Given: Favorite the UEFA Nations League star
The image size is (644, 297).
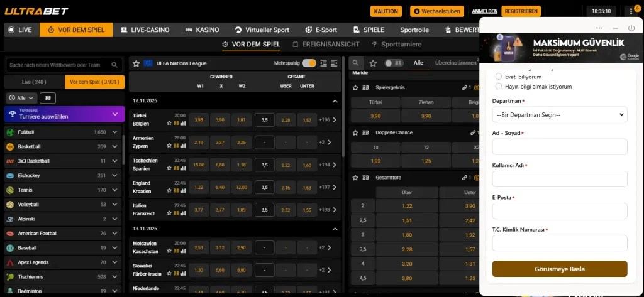Looking at the screenshot, I should click(136, 63).
